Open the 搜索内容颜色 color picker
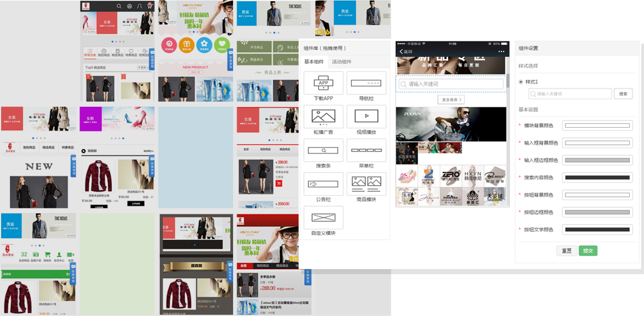This screenshot has height=316, width=644. [597, 178]
